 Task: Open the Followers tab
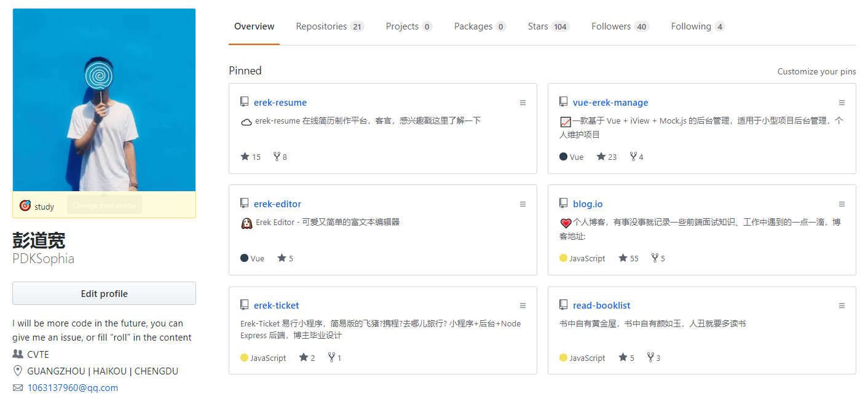pyautogui.click(x=620, y=26)
